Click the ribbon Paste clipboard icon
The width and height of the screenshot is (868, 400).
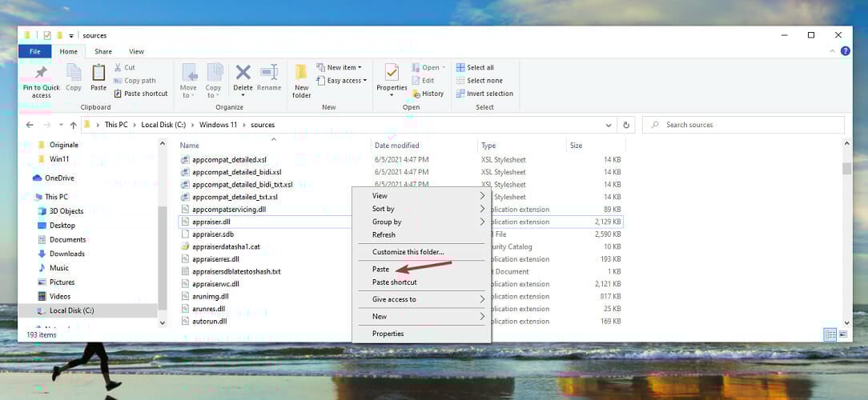pos(98,73)
